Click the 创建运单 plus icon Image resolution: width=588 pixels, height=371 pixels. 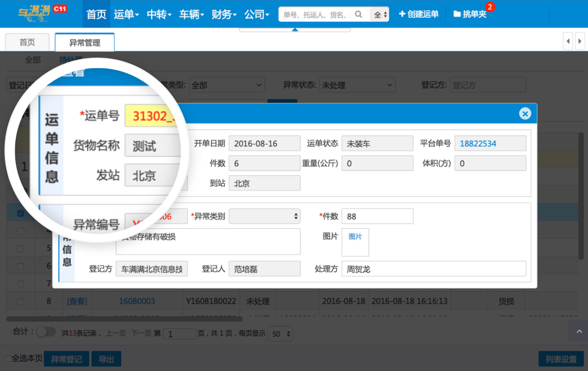[x=402, y=15]
